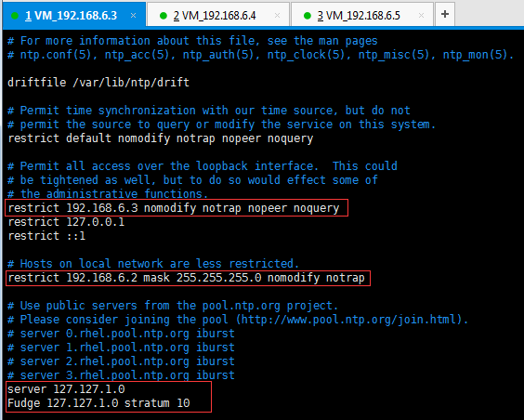Click the restrict default nomodify line

pyautogui.click(x=161, y=138)
